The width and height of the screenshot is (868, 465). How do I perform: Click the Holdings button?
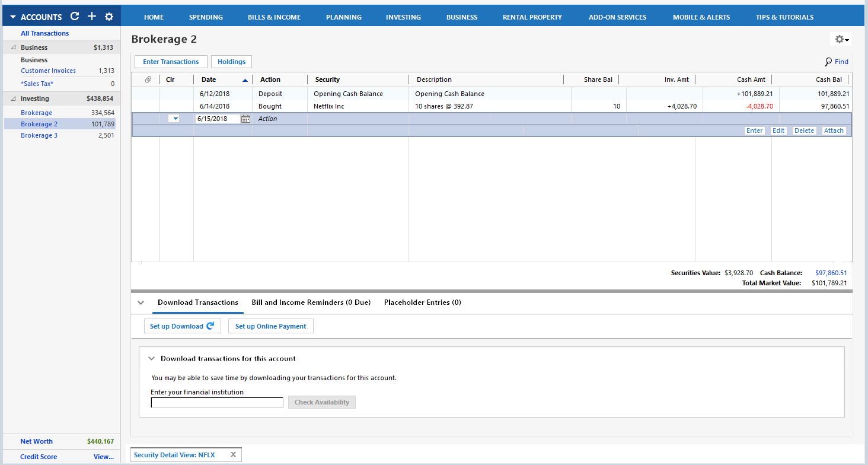coord(231,62)
